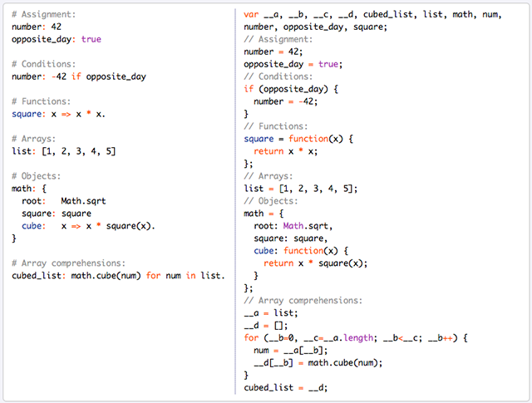Click the line "number = -42;"

(286, 101)
